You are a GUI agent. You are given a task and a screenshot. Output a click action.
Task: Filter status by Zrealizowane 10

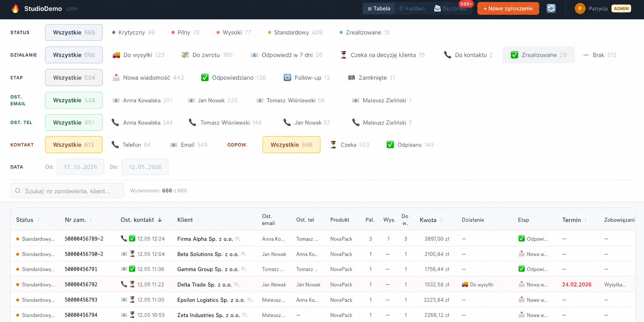365,32
